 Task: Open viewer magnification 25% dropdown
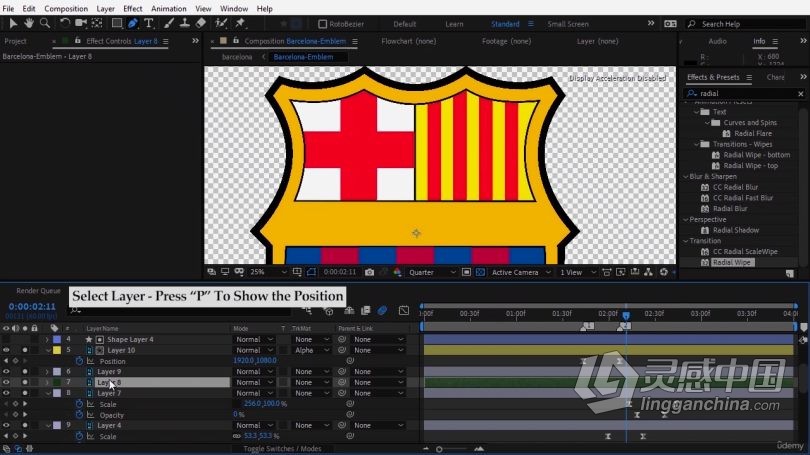[268, 272]
